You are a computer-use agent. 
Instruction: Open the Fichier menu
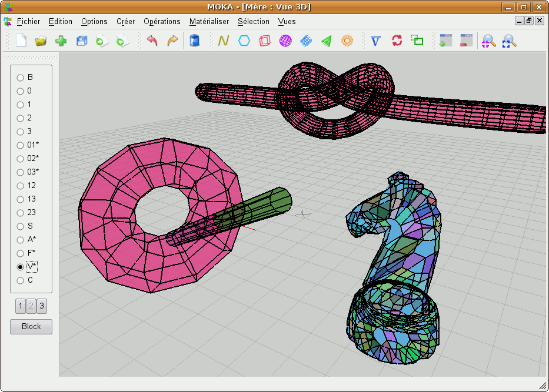pos(28,22)
